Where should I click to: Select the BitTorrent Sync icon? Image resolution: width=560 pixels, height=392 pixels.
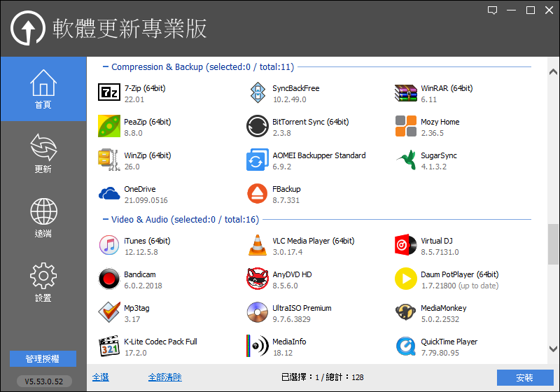tap(258, 126)
